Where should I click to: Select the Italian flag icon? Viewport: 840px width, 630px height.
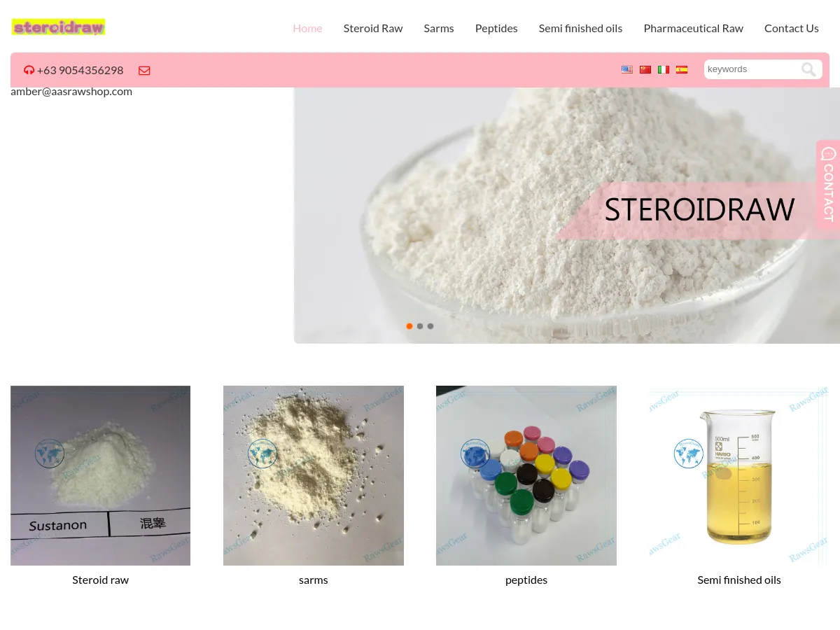(664, 69)
